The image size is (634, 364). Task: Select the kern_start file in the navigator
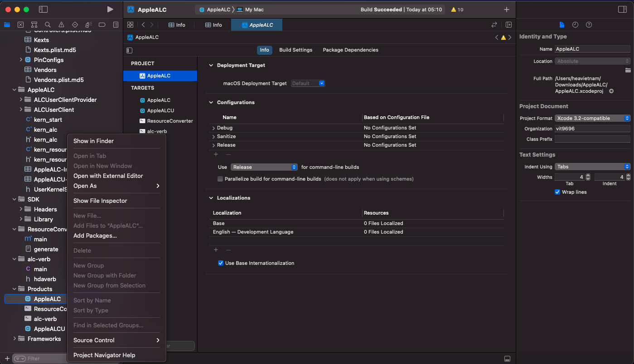[x=48, y=120]
